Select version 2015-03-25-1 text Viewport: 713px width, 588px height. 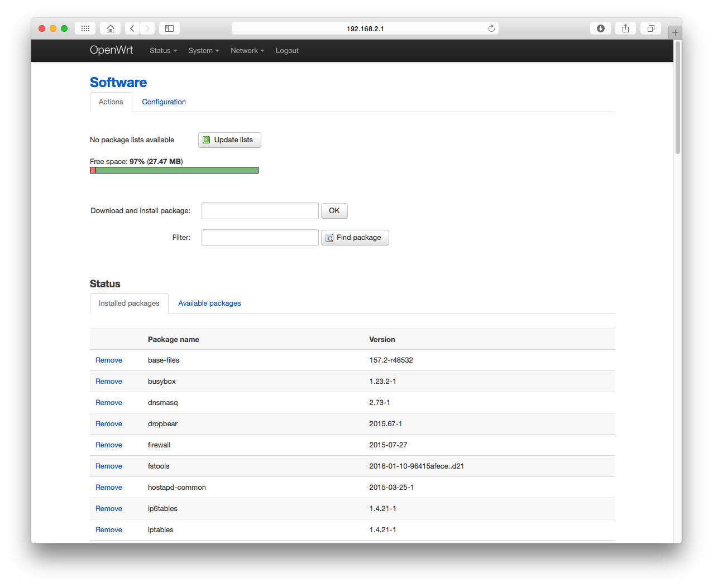391,488
